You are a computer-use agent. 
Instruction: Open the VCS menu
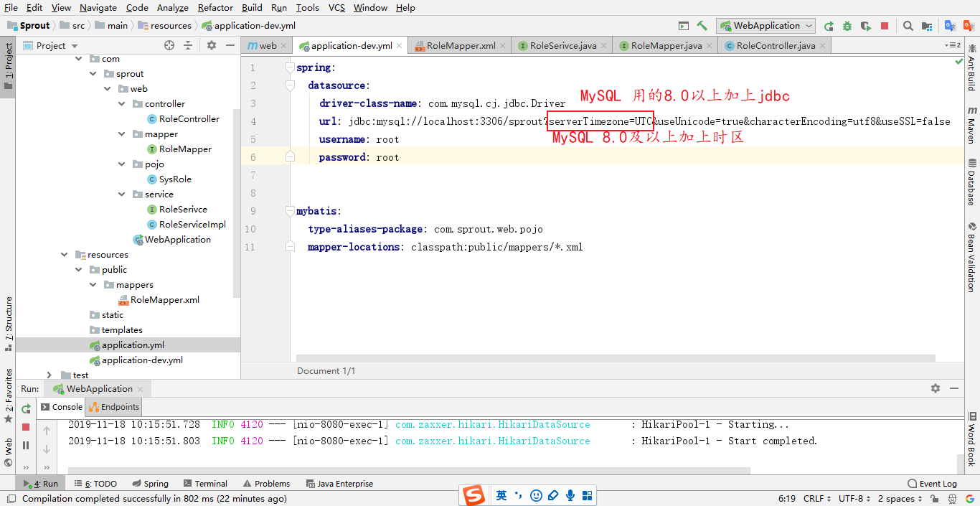coord(336,8)
